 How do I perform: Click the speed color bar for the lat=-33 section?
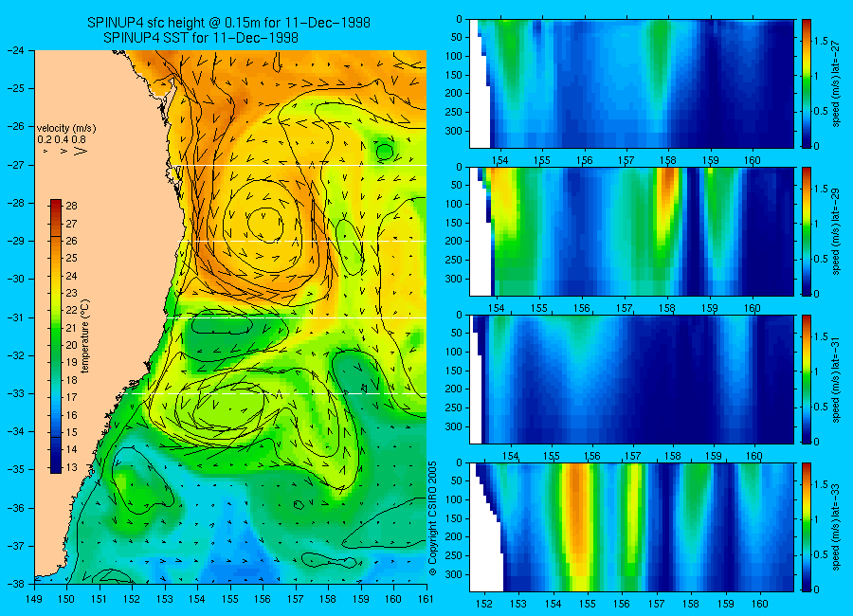806,527
